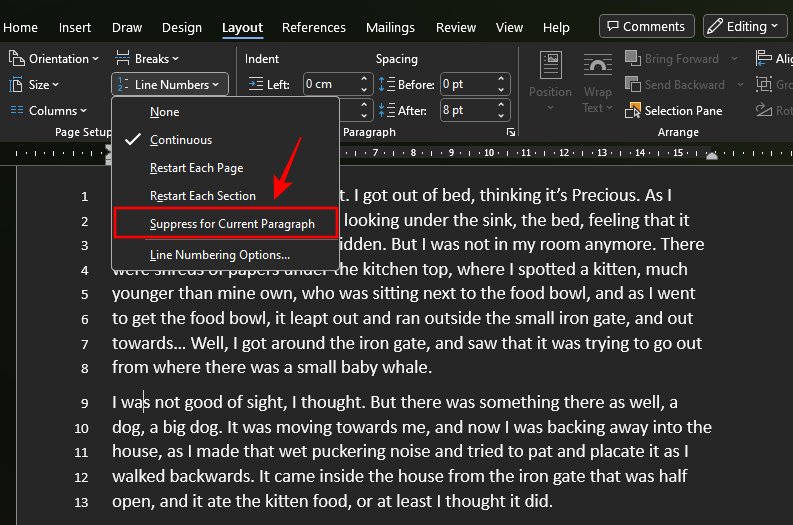Click the Spacing Before input field
This screenshot has width=793, height=525.
click(x=468, y=84)
